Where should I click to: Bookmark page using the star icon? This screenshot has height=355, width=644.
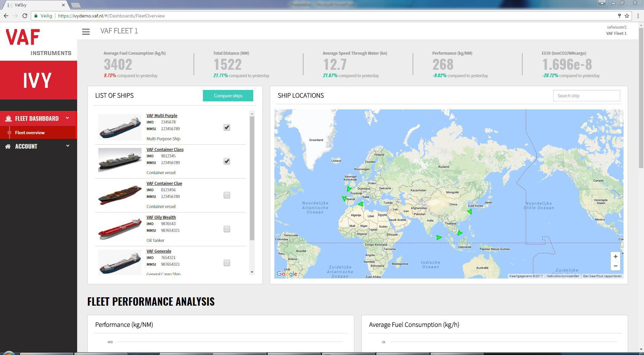(627, 16)
